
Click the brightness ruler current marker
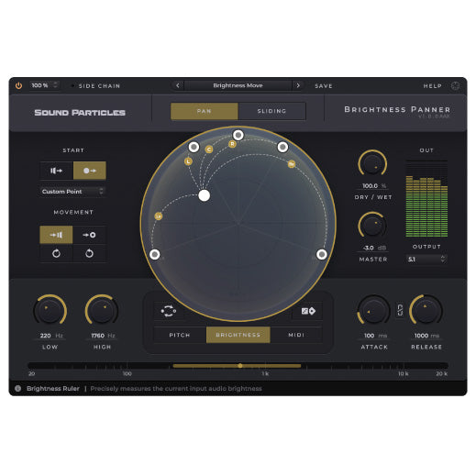tap(240, 366)
